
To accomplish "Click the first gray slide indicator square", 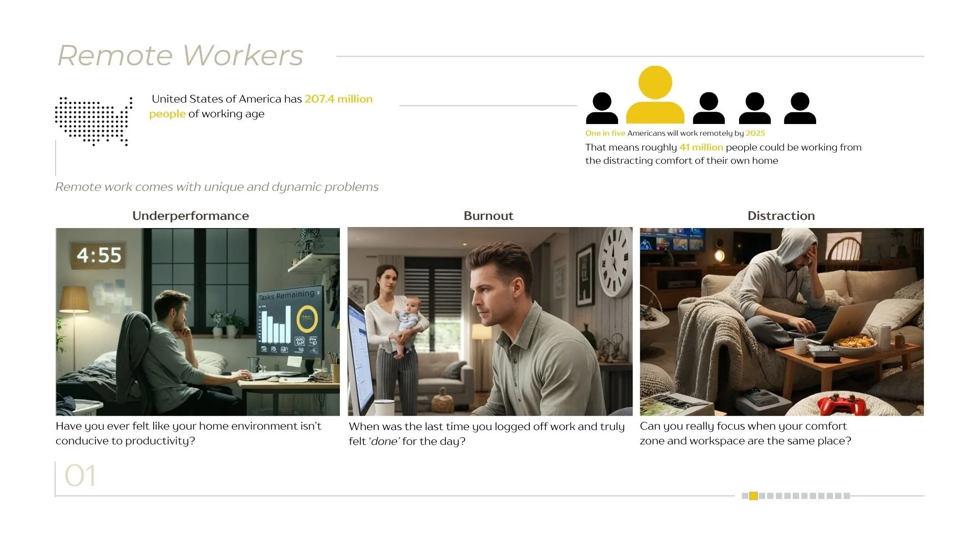I will 745,496.
